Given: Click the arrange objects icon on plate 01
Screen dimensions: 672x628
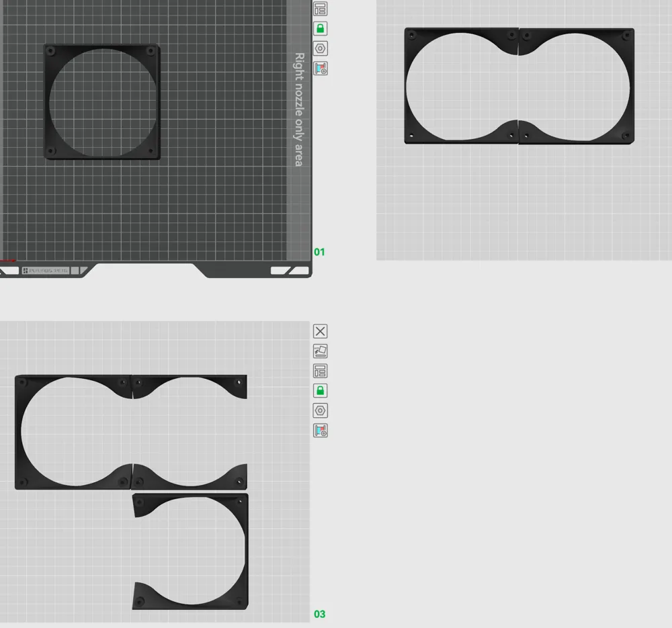Looking at the screenshot, I should pos(321,9).
